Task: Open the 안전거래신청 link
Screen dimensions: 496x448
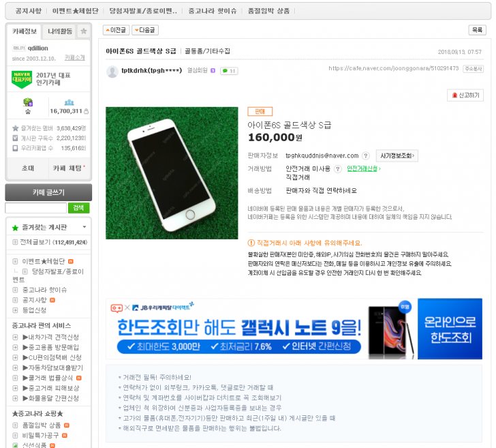Action: pos(364,168)
